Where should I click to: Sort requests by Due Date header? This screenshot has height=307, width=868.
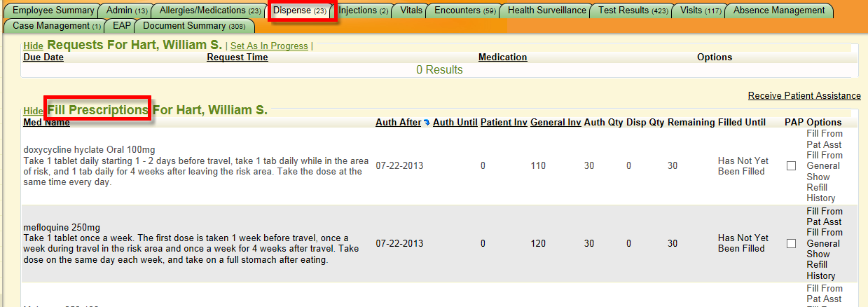point(43,57)
